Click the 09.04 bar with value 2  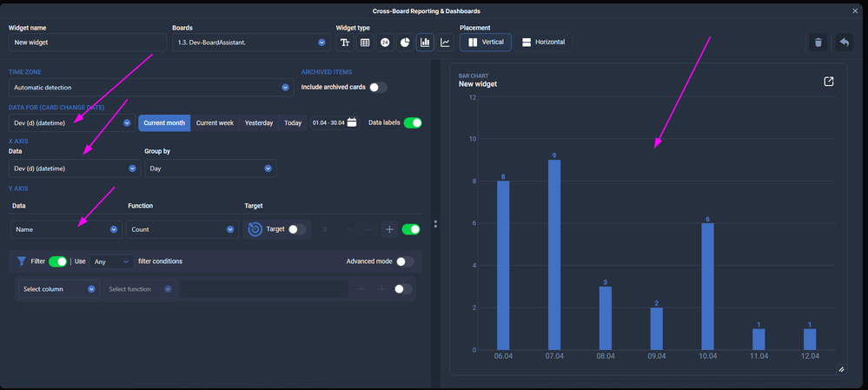[657, 328]
